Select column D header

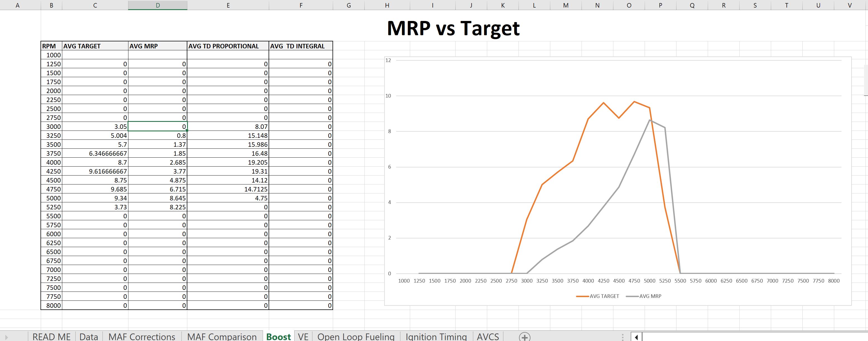pyautogui.click(x=157, y=5)
